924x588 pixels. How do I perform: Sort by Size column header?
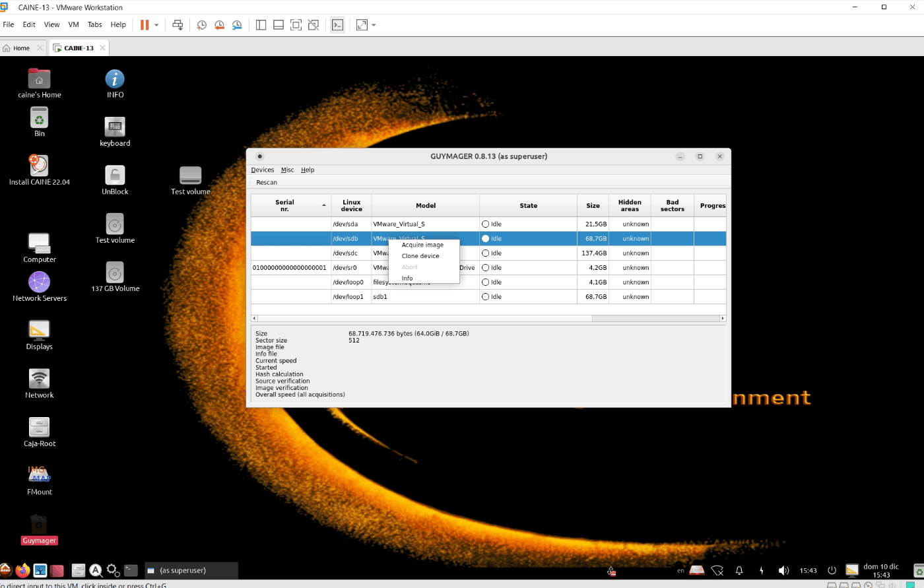593,205
